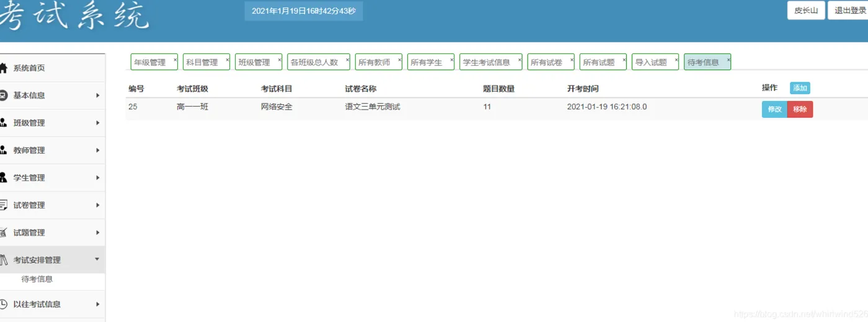The height and width of the screenshot is (322, 868).
Task: Click the home icon beside 系统首页
Action: tap(3, 67)
